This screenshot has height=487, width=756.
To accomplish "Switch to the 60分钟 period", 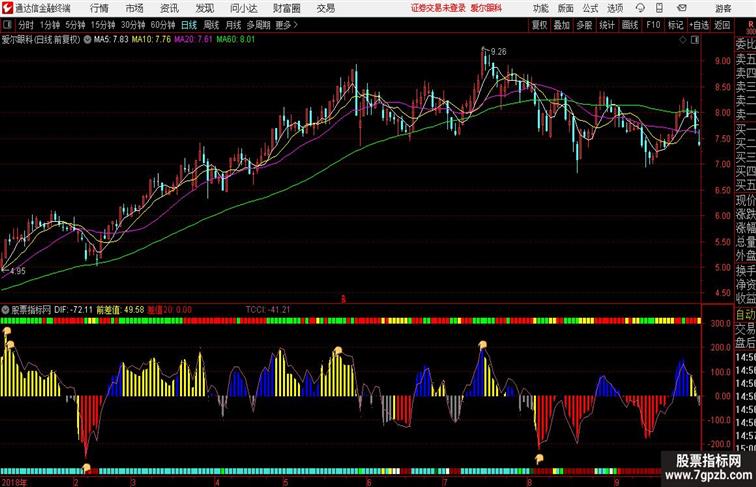I will 163,25.
